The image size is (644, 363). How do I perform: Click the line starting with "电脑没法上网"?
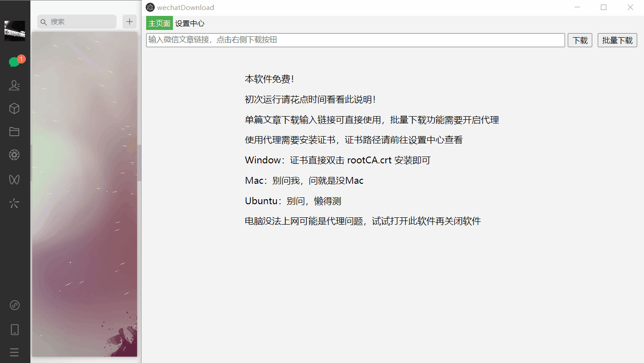pyautogui.click(x=363, y=221)
